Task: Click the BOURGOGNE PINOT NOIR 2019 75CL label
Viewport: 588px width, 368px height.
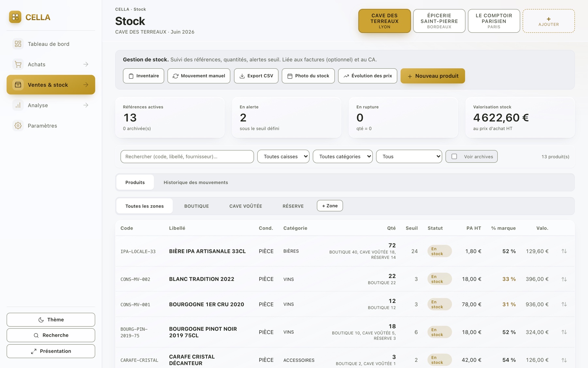Action: 203,332
